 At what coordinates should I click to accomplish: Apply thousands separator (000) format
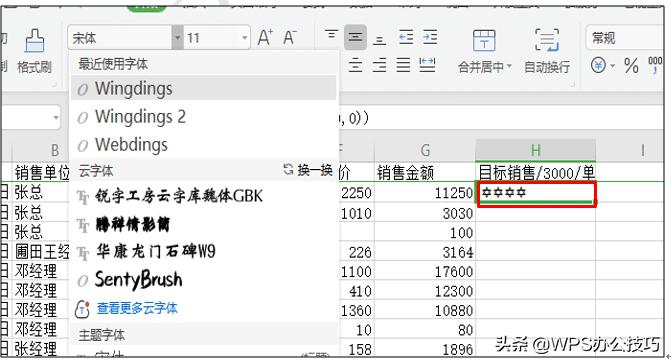(655, 65)
